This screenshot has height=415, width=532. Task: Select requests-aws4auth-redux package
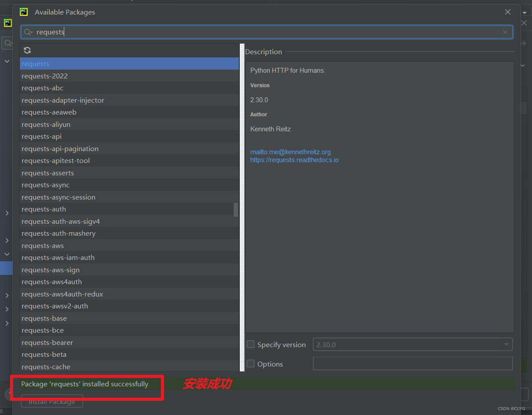pos(129,294)
